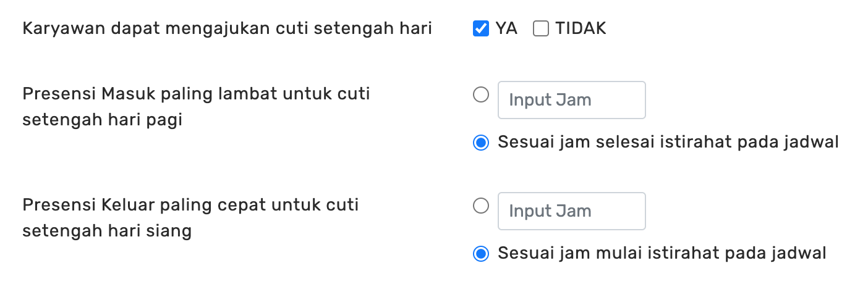Select the 'Sesuai jam selesai istirahat' radio button
The height and width of the screenshot is (284, 868).
(480, 143)
